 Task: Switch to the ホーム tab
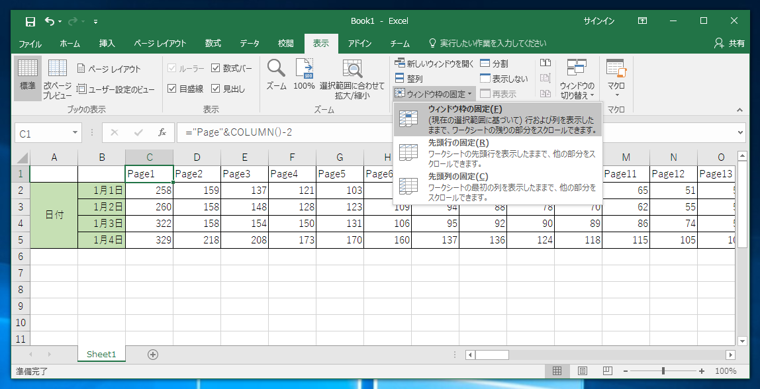(70, 44)
